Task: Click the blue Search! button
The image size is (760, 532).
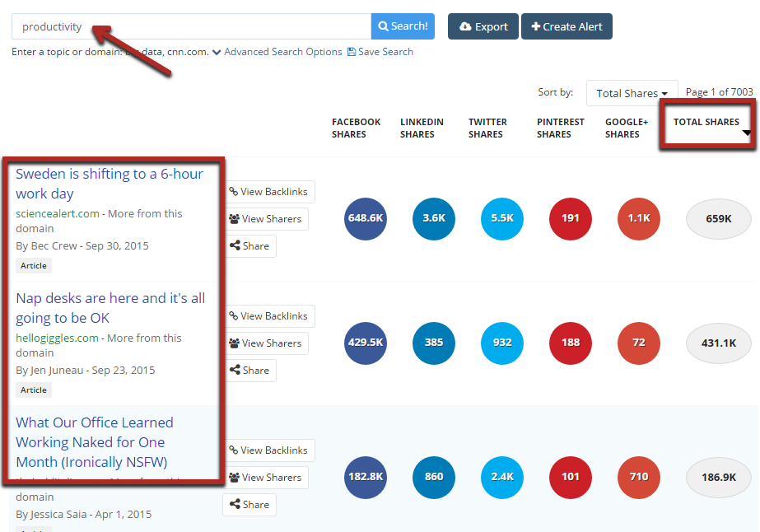Action: (x=403, y=26)
